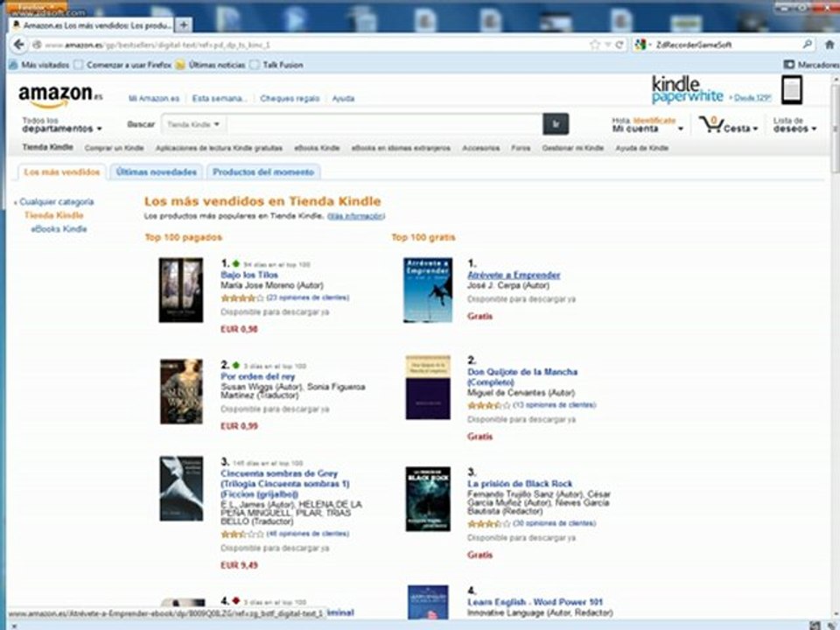Go to Cualquier categoría in sidebar
This screenshot has height=630, width=840.
[x=56, y=202]
